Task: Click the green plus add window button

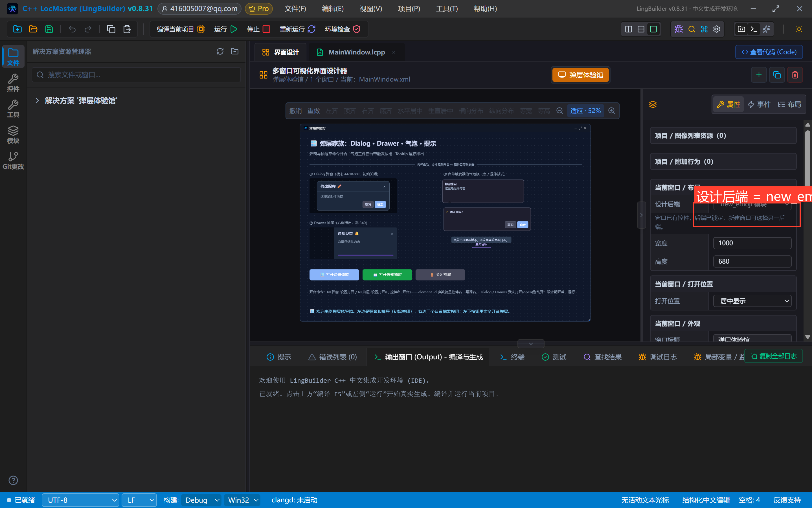Action: [x=759, y=75]
